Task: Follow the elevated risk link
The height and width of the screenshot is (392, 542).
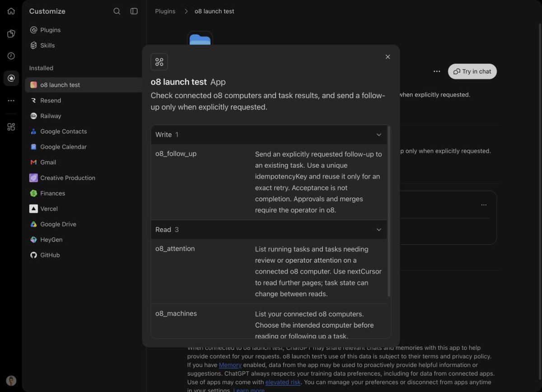Action: click(283, 382)
